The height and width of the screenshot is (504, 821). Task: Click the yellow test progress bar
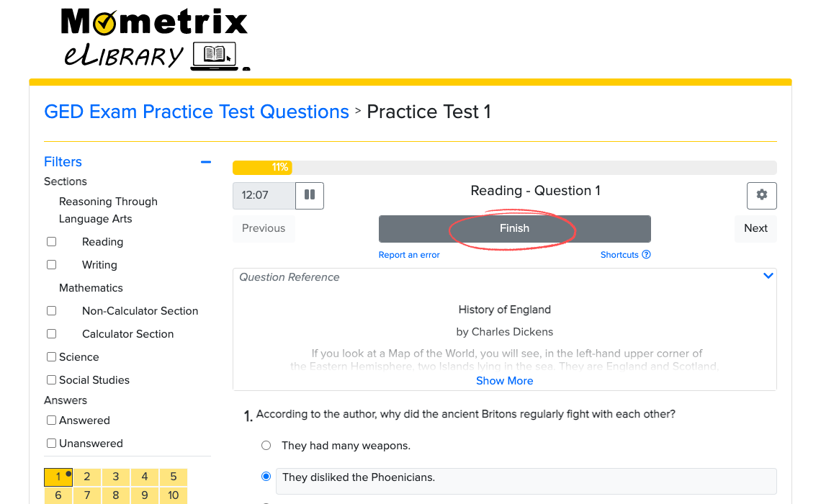[x=261, y=168]
